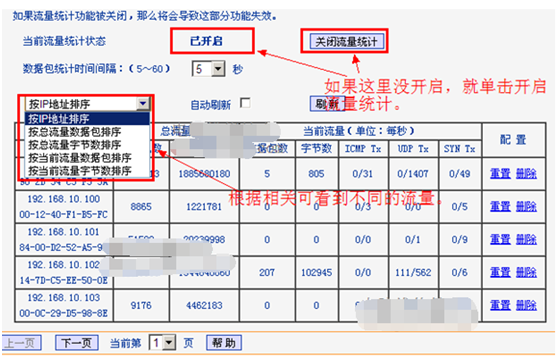558x360 pixels.
Task: Click the 上一页 previous page button
Action: (x=21, y=343)
